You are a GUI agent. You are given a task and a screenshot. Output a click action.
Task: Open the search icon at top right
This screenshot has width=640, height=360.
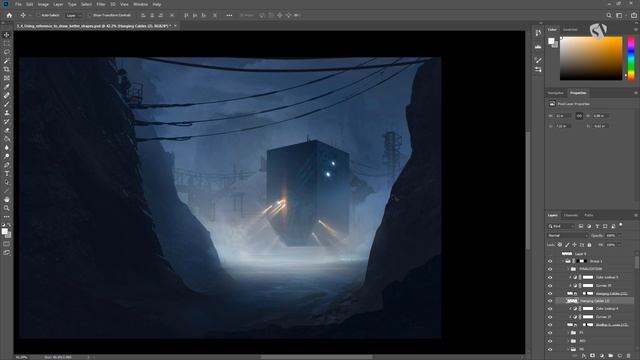(609, 15)
